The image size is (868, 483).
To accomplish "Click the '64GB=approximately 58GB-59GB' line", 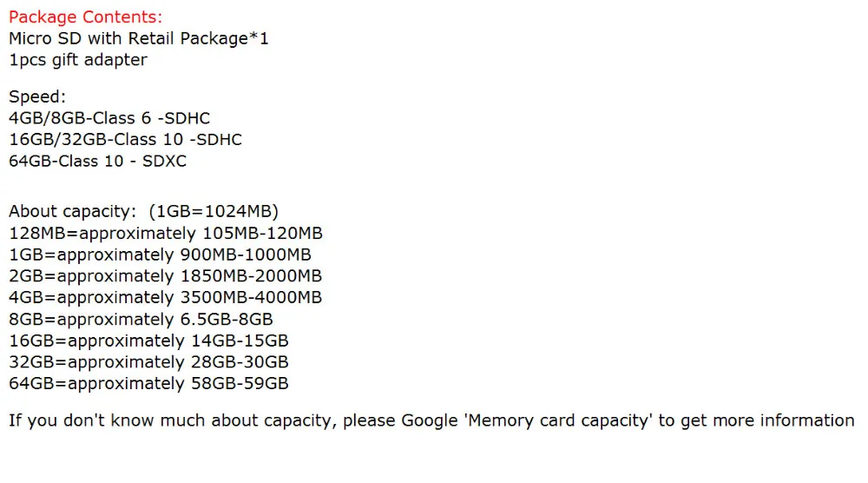I will [148, 383].
